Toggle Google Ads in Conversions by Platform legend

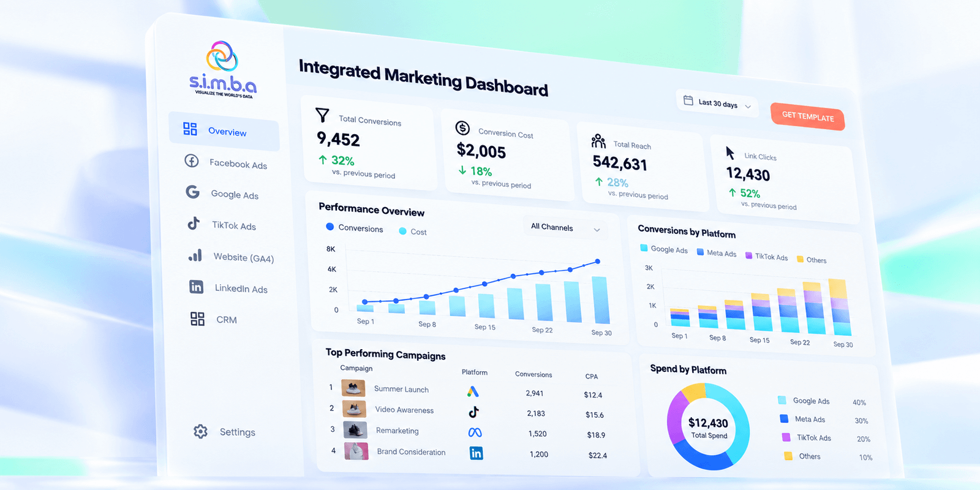664,249
